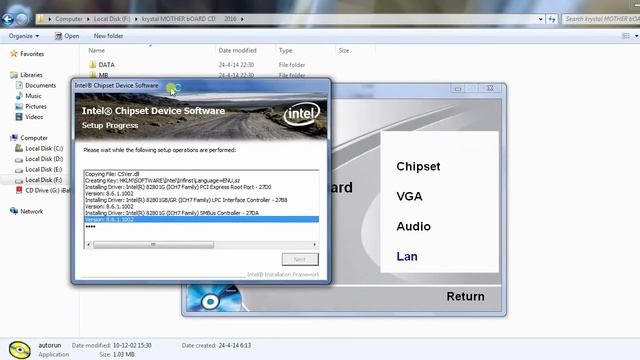Click the search box in Explorer

(x=601, y=19)
